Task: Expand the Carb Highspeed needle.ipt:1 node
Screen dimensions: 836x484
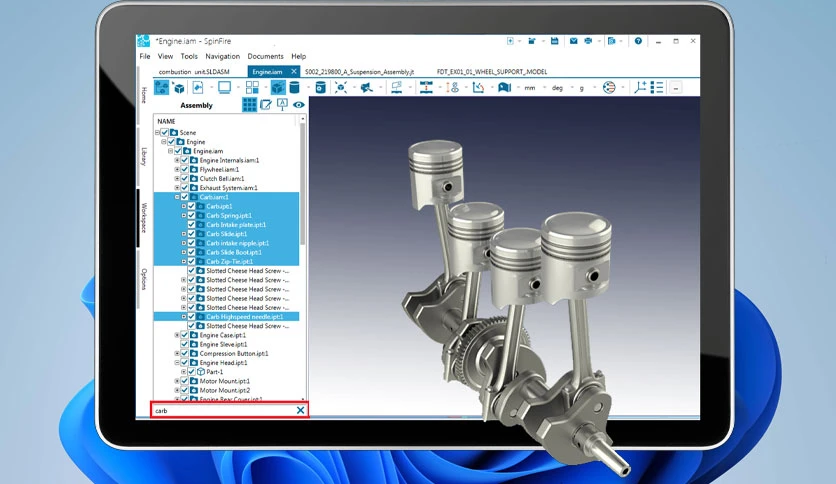Action: coord(184,317)
